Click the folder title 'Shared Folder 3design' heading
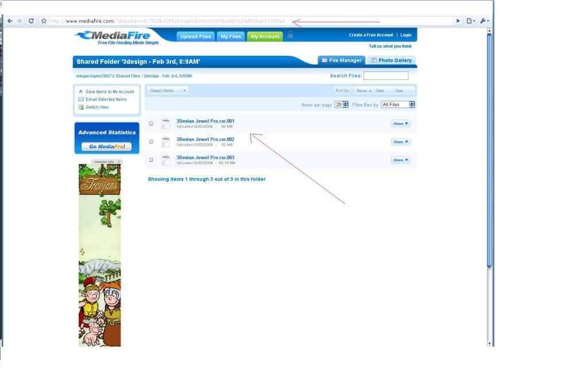Image resolution: width=588 pixels, height=368 pixels. coord(138,62)
